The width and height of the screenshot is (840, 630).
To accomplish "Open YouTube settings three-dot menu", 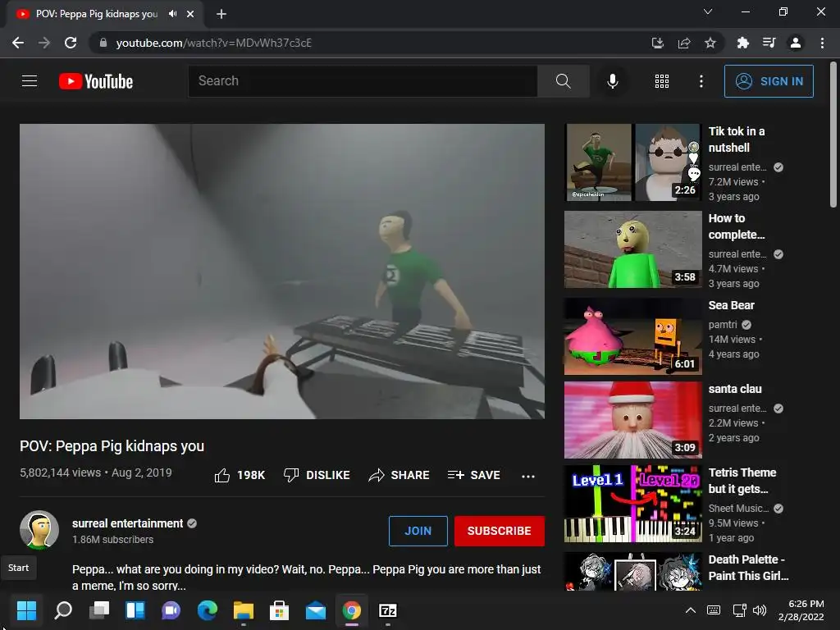I will point(701,81).
